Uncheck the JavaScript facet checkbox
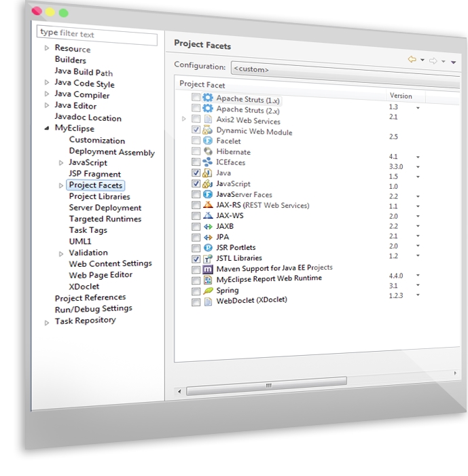Viewport: 468px width, 476px height. pyautogui.click(x=196, y=183)
